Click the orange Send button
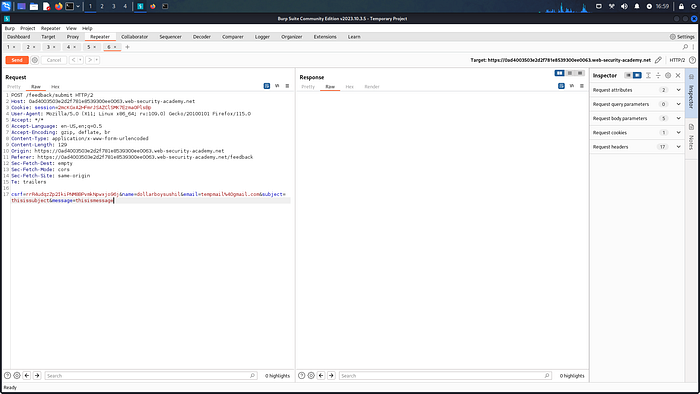The width and height of the screenshot is (700, 394). [17, 60]
